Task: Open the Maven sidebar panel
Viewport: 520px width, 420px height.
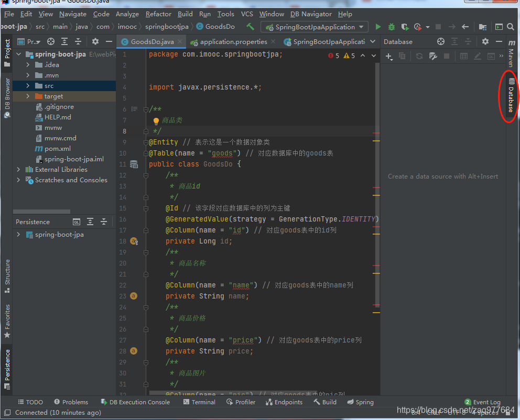Action: click(513, 55)
